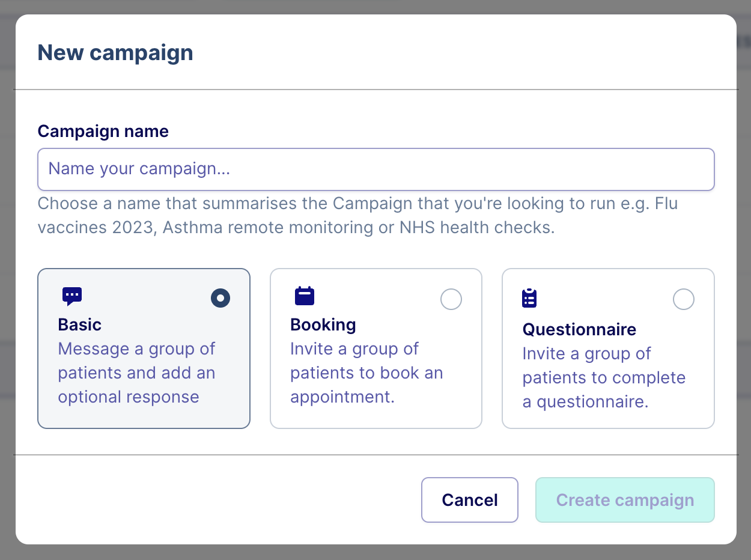Image resolution: width=751 pixels, height=560 pixels.
Task: Click the 'complete a questionnaire' description text
Action: [x=604, y=378]
